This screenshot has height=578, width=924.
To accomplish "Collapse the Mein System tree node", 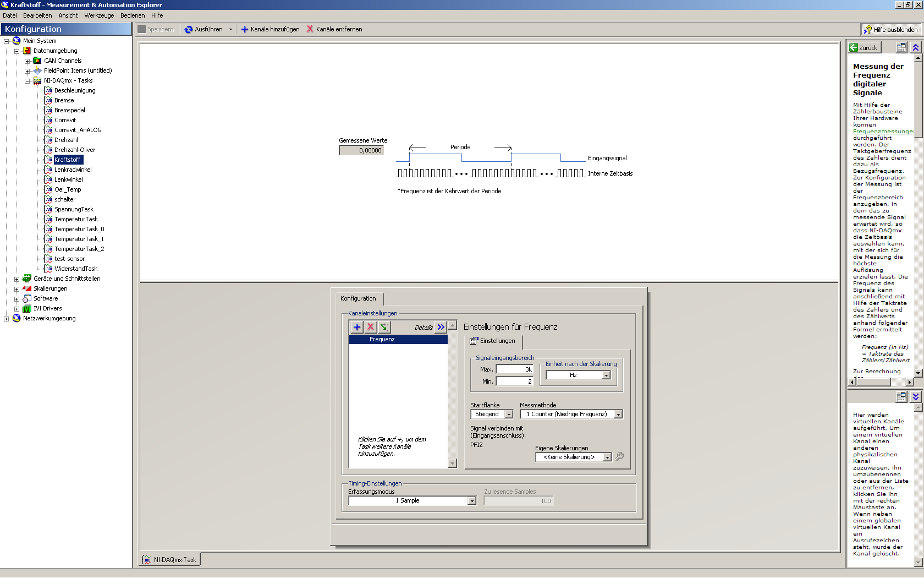I will (6, 41).
